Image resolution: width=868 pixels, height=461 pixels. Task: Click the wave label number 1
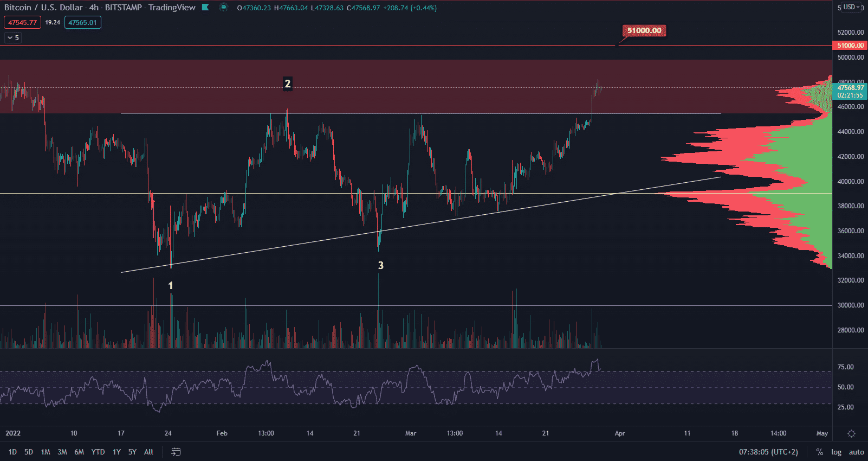pyautogui.click(x=171, y=285)
